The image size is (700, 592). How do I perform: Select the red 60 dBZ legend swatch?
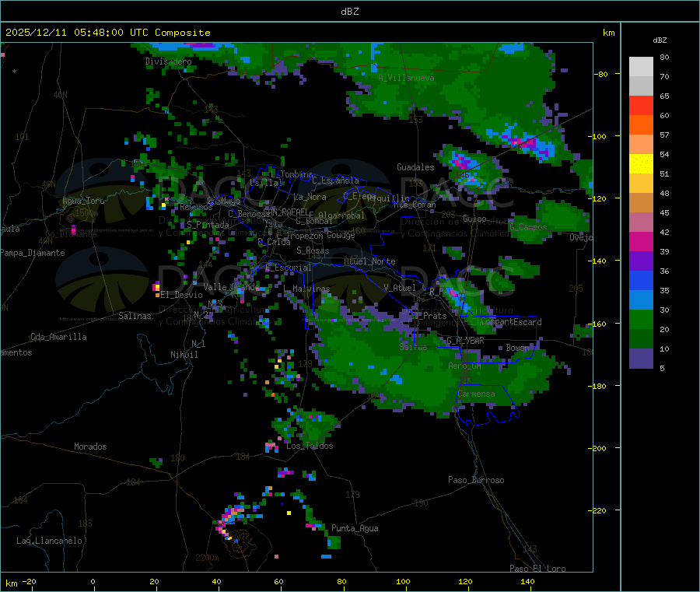click(x=641, y=105)
